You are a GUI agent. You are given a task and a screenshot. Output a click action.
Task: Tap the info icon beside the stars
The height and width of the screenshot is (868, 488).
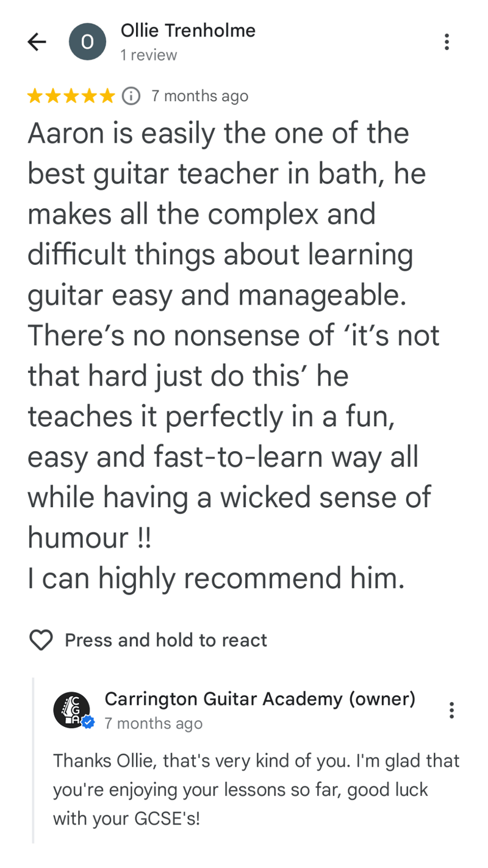click(x=130, y=96)
